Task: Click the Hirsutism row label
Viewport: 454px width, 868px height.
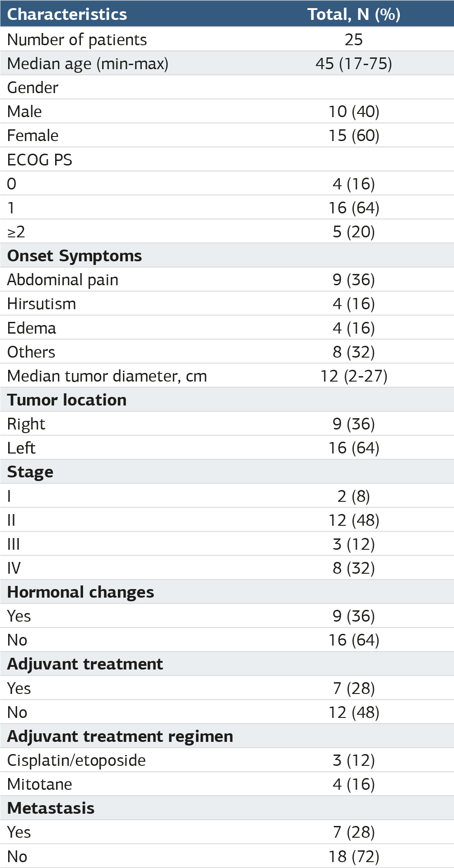Action: pos(42,304)
